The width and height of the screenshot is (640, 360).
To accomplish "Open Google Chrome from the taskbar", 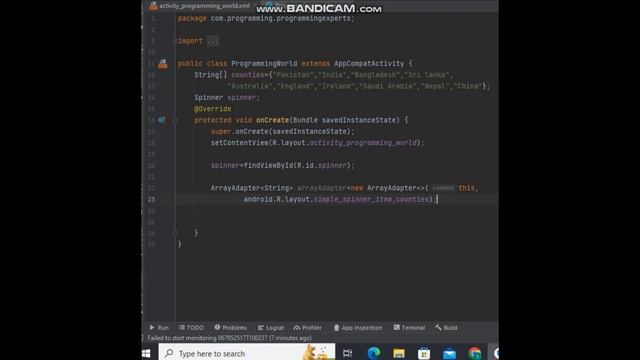I will 475,353.
